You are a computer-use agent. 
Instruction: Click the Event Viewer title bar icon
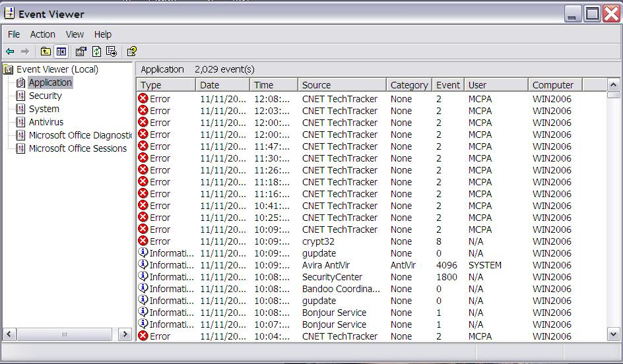click(x=9, y=14)
